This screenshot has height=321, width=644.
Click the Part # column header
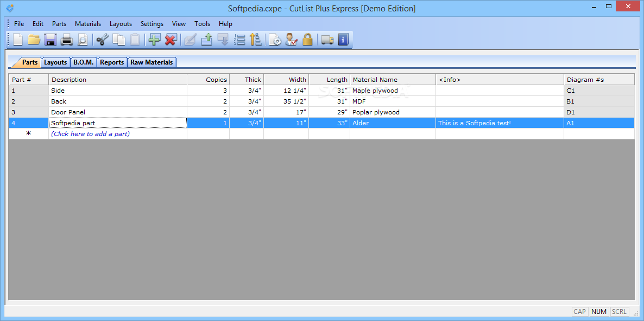click(29, 80)
